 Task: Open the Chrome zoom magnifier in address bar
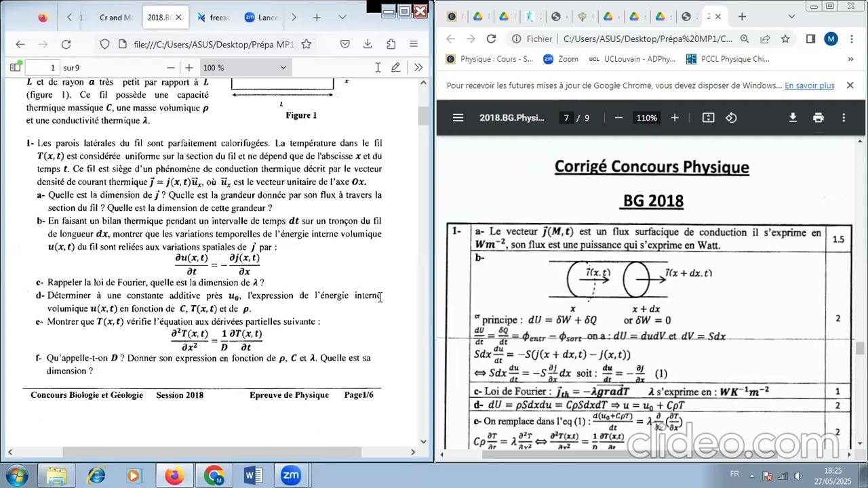[745, 39]
